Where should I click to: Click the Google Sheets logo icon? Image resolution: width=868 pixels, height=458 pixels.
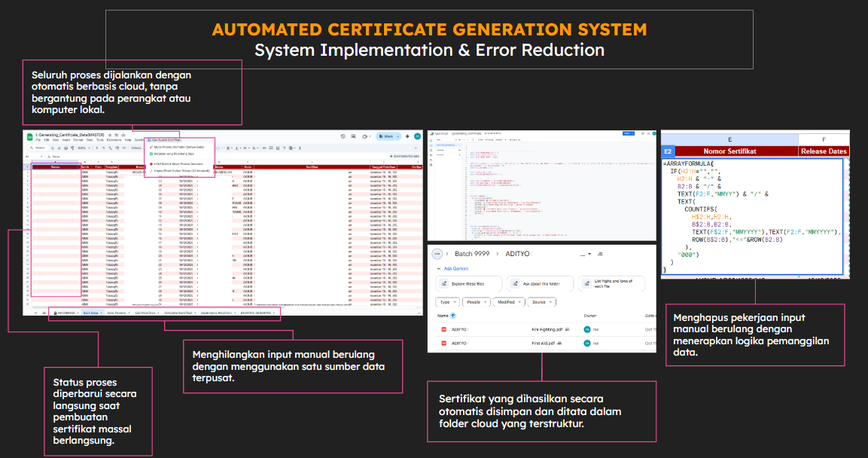30,136
